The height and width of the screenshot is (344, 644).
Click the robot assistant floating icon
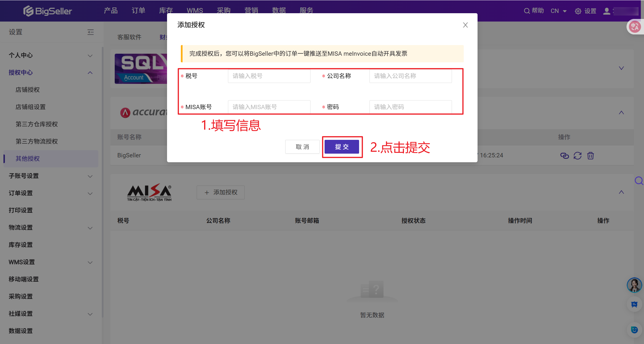pos(634,330)
